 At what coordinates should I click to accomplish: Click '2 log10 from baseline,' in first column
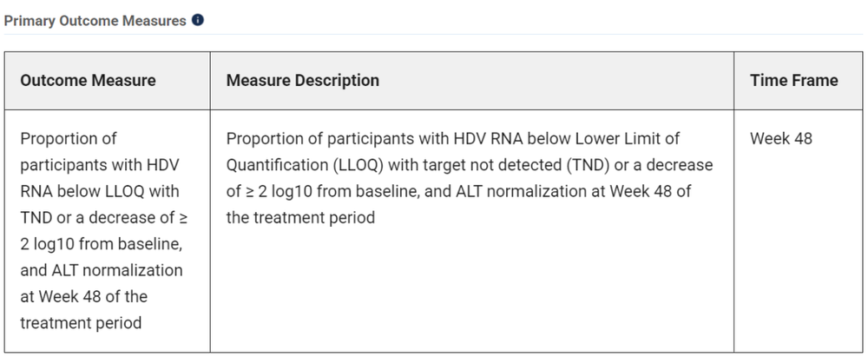pyautogui.click(x=101, y=243)
